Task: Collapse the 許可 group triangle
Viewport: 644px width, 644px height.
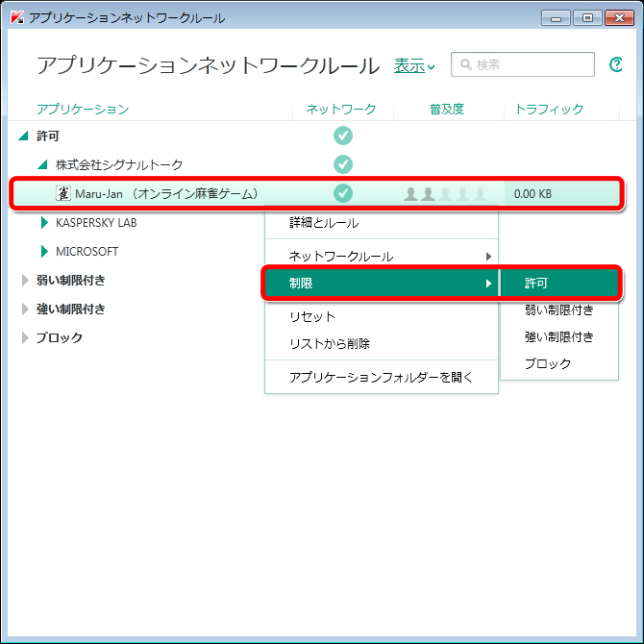Action: click(24, 136)
